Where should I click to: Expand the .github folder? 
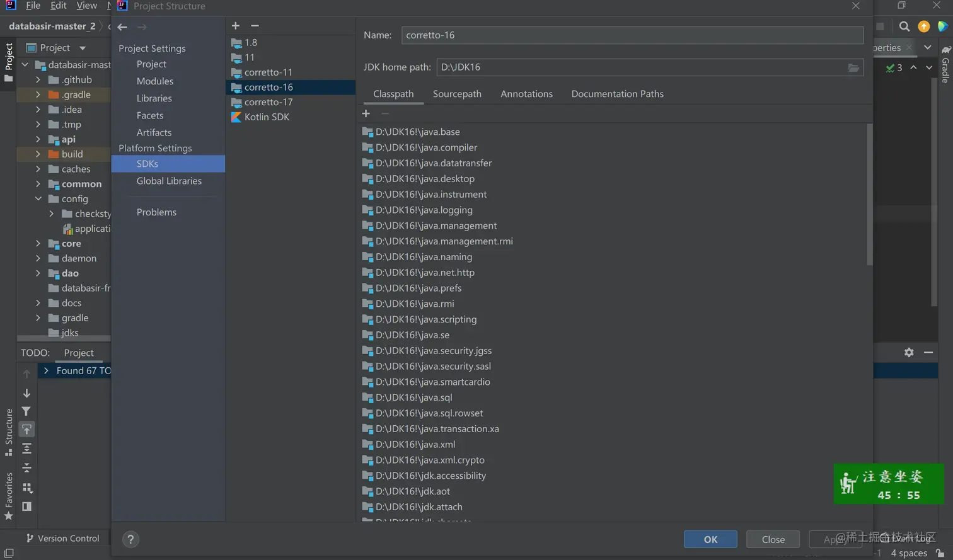point(38,80)
